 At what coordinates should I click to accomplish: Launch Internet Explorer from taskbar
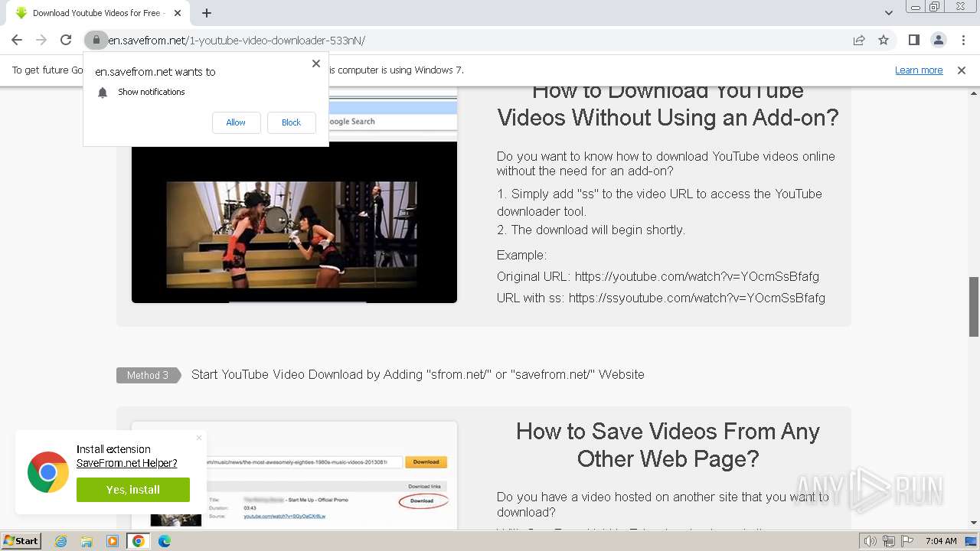coord(60,541)
